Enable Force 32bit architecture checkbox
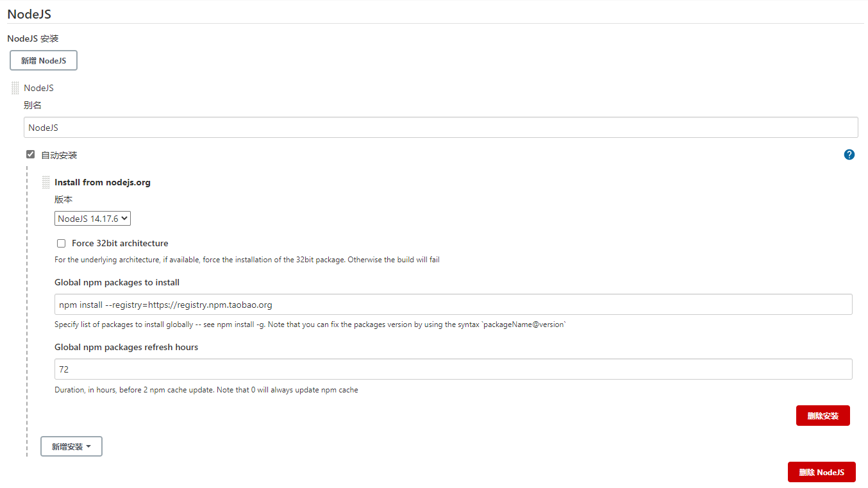The height and width of the screenshot is (488, 868). 62,244
